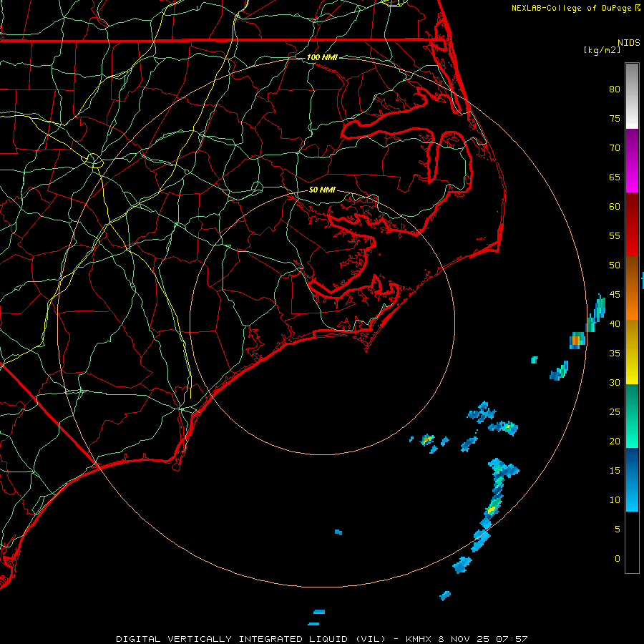Click the 65 value on the color scale
644x644 pixels.
pyautogui.click(x=615, y=177)
